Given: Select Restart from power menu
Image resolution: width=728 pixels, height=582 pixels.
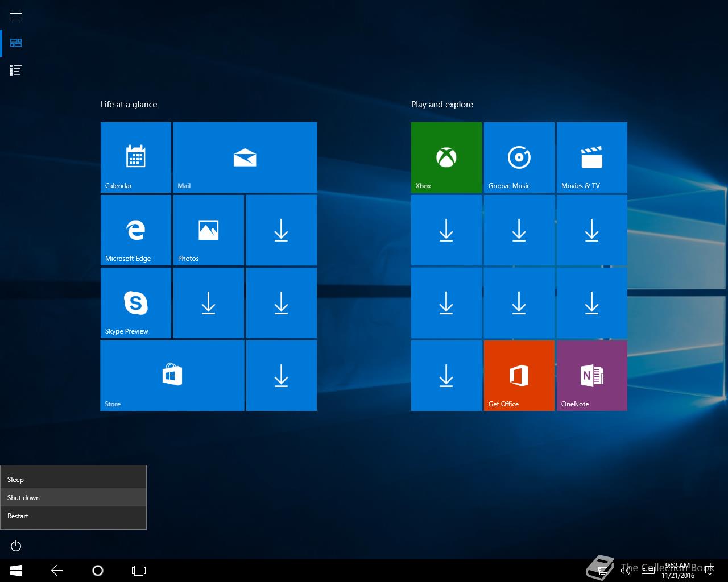Looking at the screenshot, I should [73, 516].
